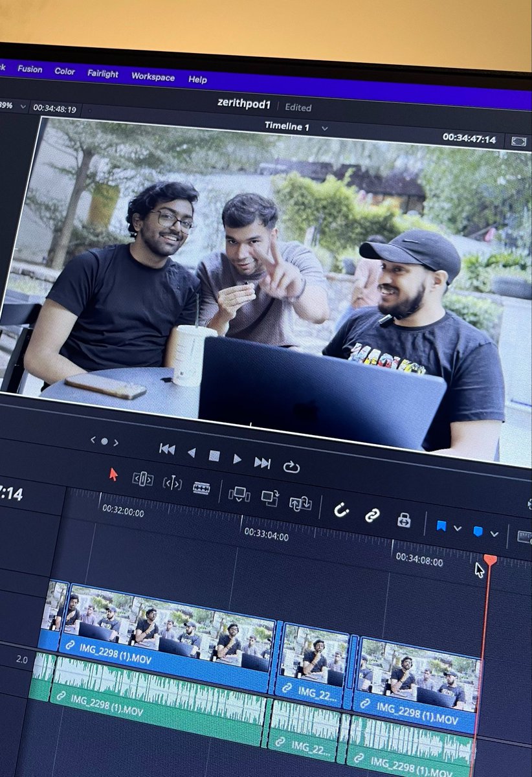Play the timeline in reverse
The image size is (532, 777).
[191, 453]
